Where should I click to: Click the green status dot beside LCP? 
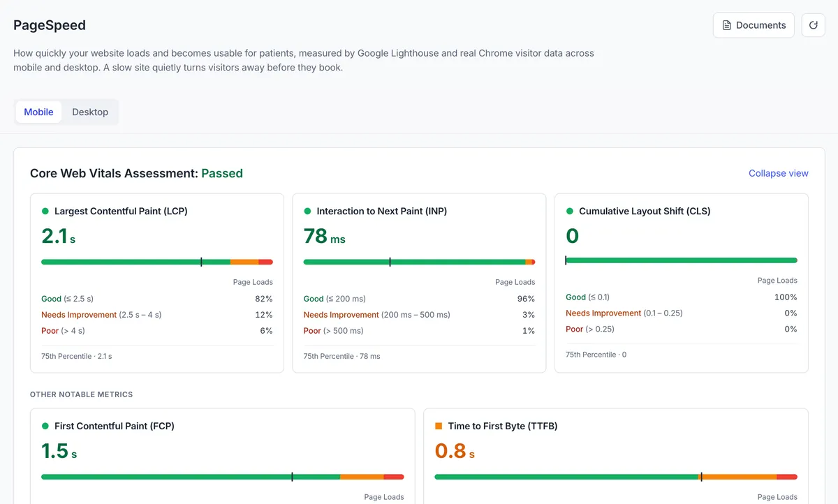[x=45, y=211]
